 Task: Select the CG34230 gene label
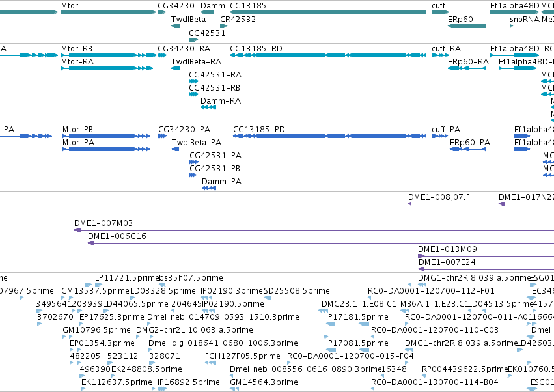pyautogui.click(x=176, y=6)
